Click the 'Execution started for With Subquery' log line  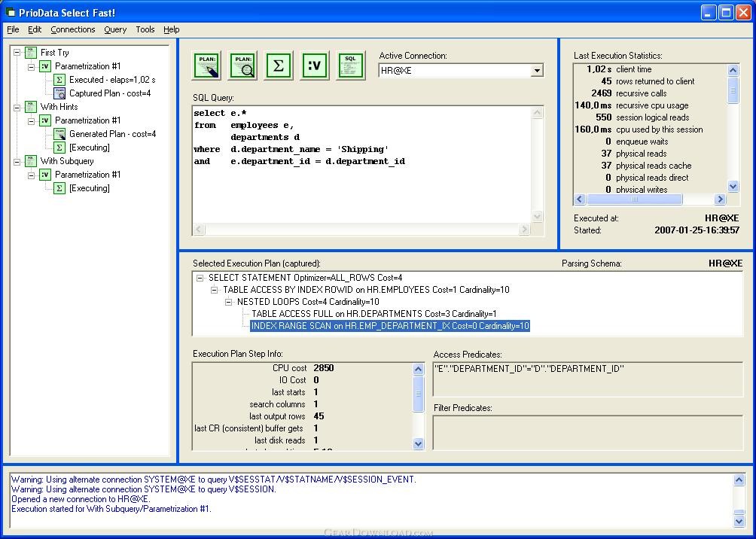(x=111, y=509)
